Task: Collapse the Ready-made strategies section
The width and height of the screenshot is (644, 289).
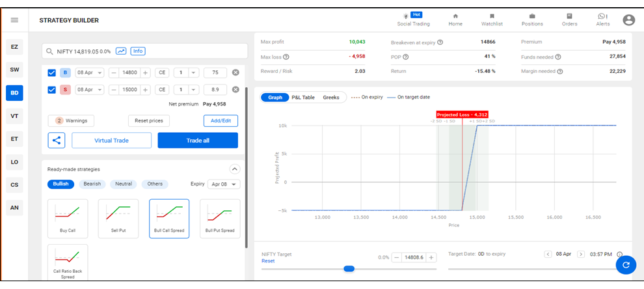Action: 235,169
